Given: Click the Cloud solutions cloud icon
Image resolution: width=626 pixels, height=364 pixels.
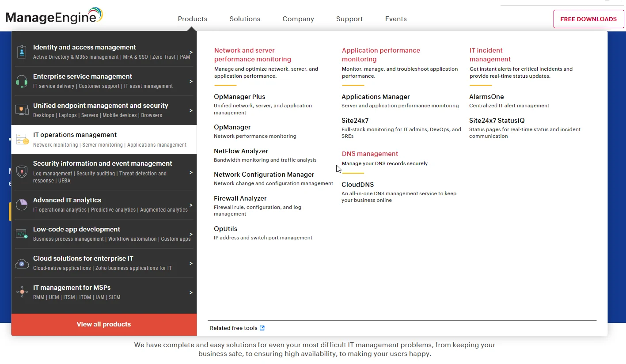Looking at the screenshot, I should pos(22,263).
